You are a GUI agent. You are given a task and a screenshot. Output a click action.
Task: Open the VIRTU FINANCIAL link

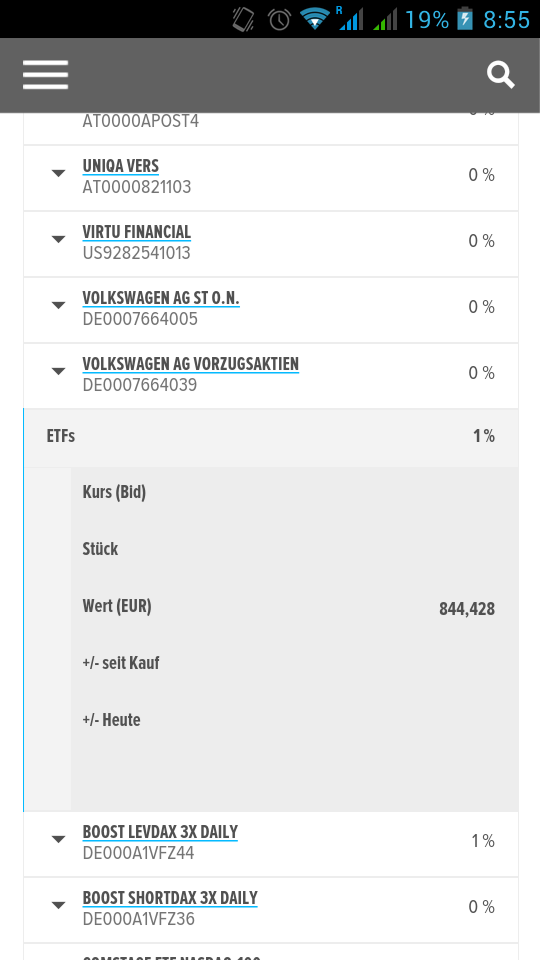pyautogui.click(x=137, y=232)
